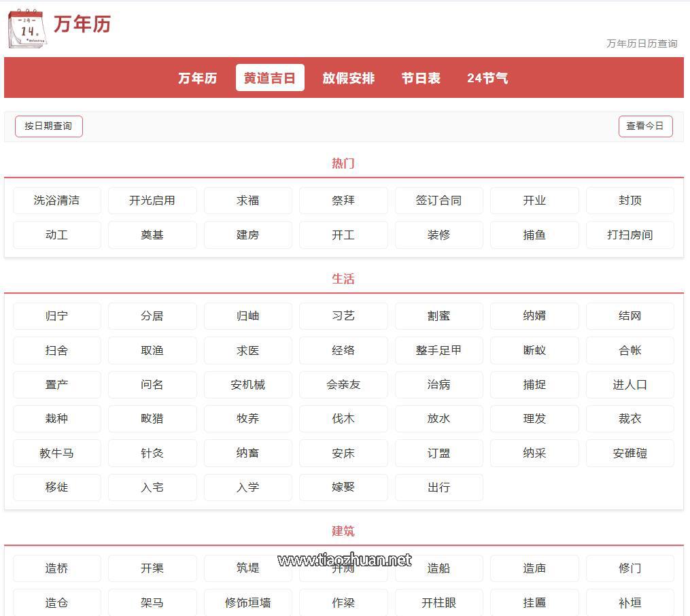Choose the 针灸 item
The width and height of the screenshot is (690, 616).
click(152, 454)
